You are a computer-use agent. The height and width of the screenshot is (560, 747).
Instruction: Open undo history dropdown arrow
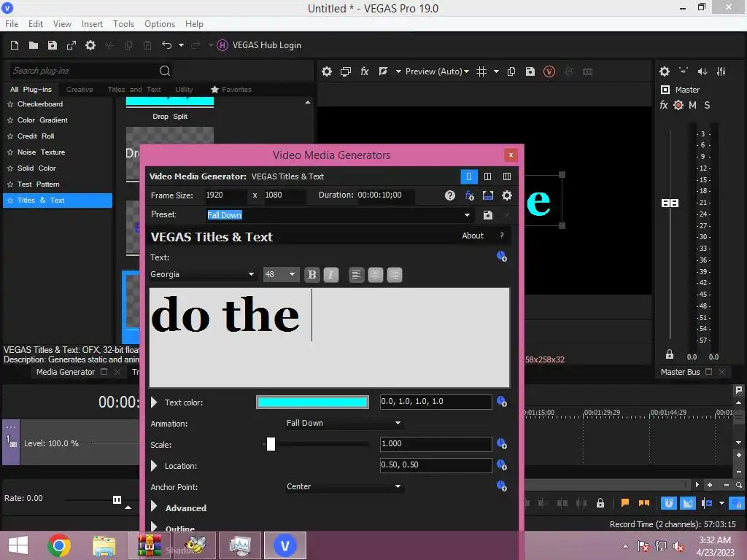pyautogui.click(x=181, y=45)
